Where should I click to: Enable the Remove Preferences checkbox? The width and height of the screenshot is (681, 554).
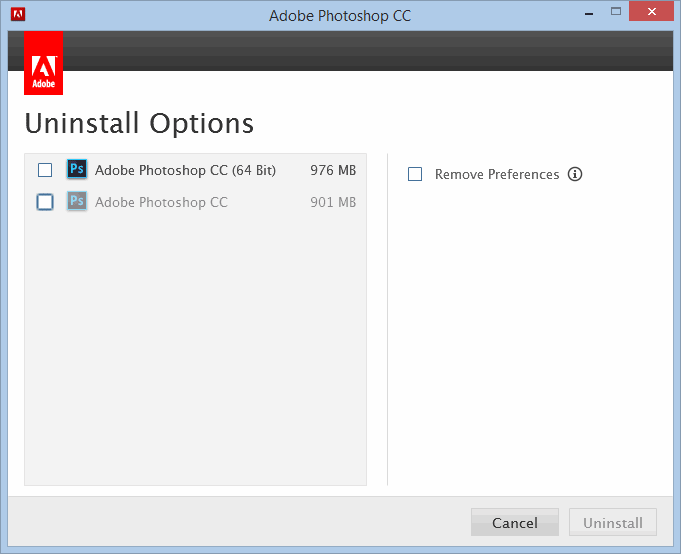point(415,174)
